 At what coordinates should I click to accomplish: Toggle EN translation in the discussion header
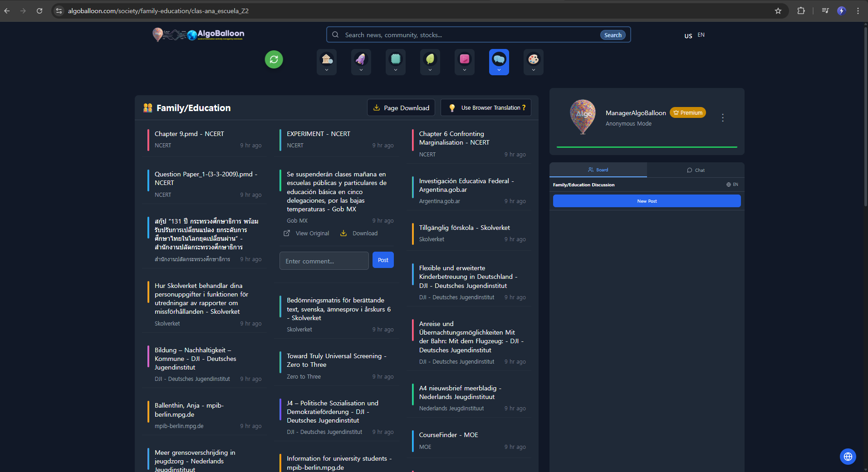(733, 185)
